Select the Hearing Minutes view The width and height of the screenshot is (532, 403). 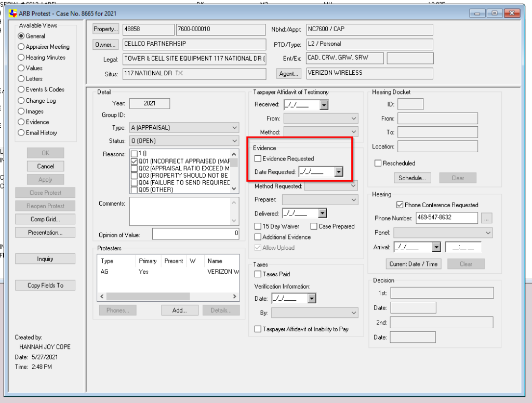tap(21, 58)
